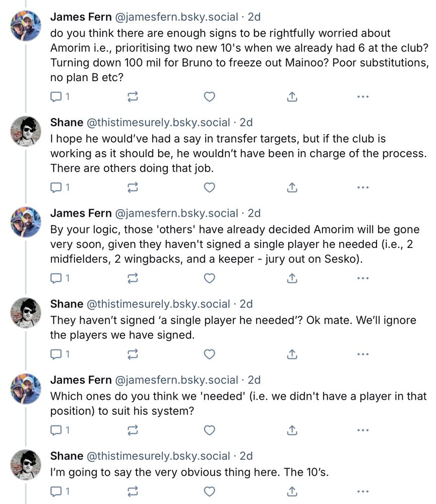Open more options on 'By your logic' post
The height and width of the screenshot is (504, 436).
362,278
